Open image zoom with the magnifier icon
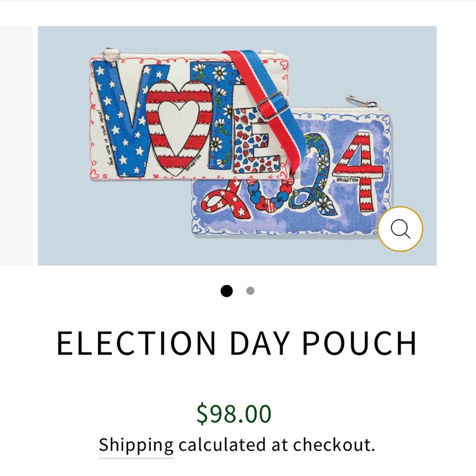This screenshot has height=476, width=476. pos(400,229)
